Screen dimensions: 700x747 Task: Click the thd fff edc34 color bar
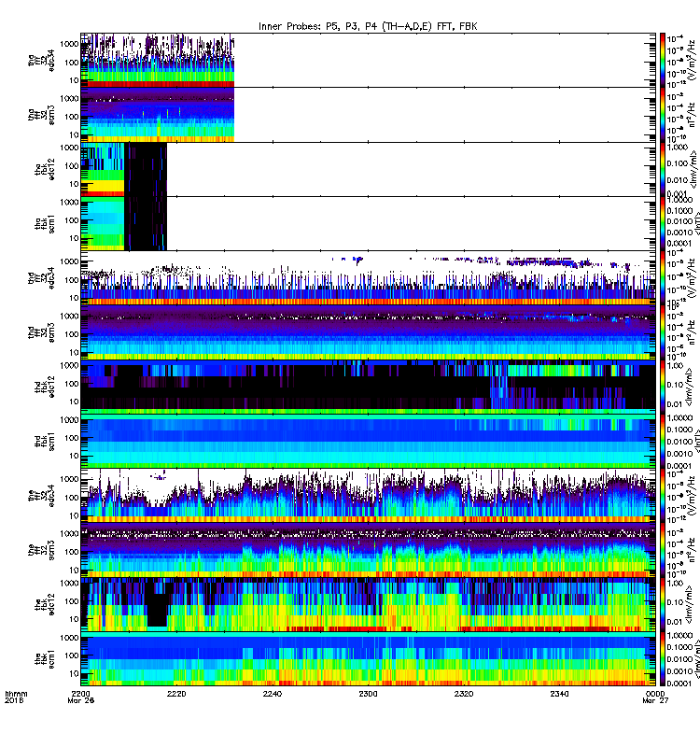(663, 277)
